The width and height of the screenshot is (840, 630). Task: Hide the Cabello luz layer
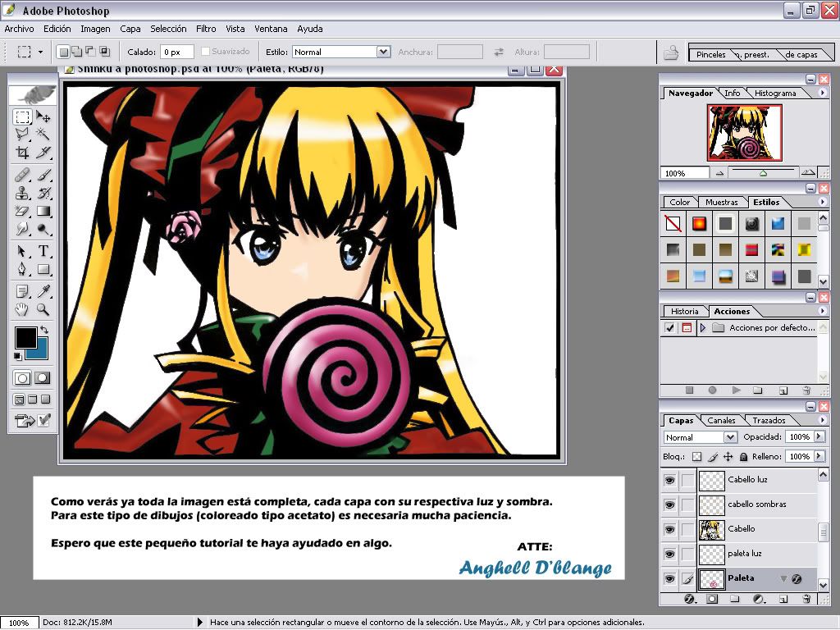[669, 480]
